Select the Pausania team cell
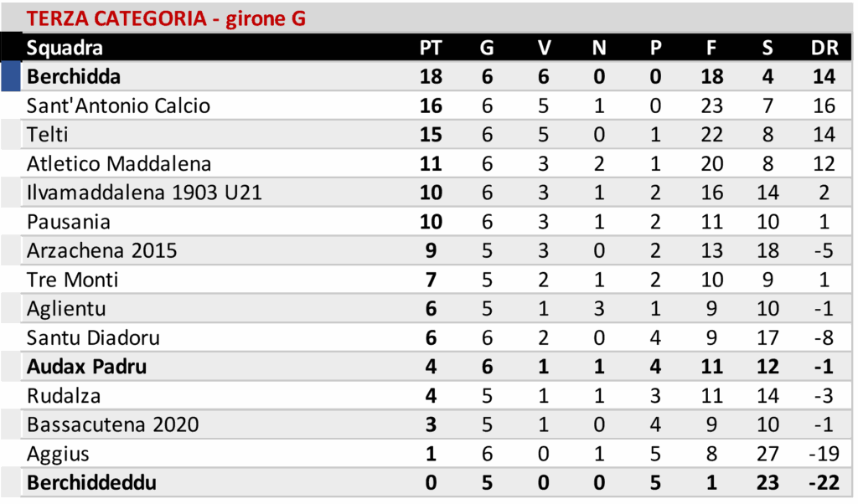This screenshot has width=858, height=504. coord(68,222)
